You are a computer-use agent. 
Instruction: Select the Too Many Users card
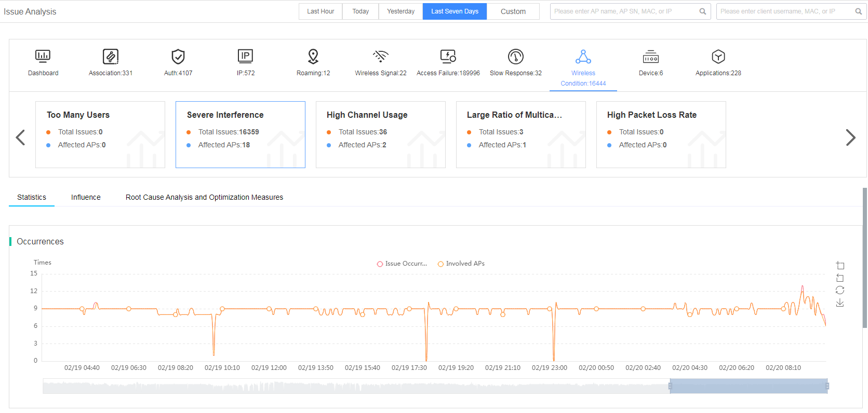pos(100,134)
